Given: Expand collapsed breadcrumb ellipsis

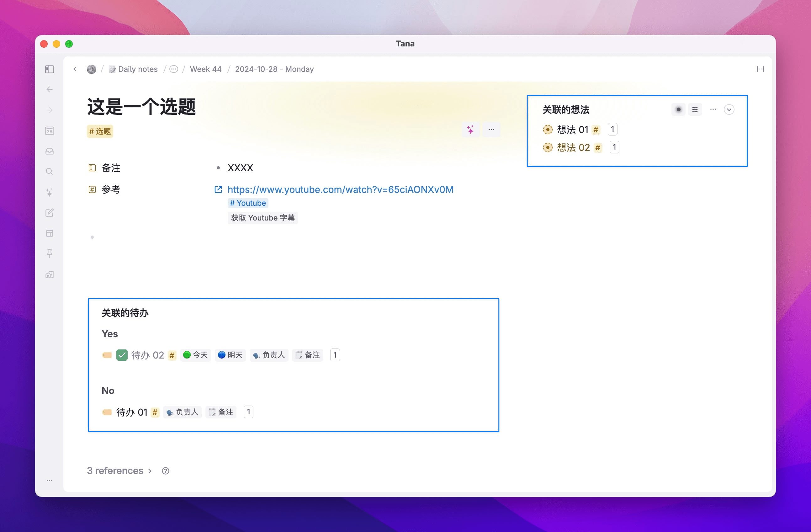Looking at the screenshot, I should [x=174, y=69].
